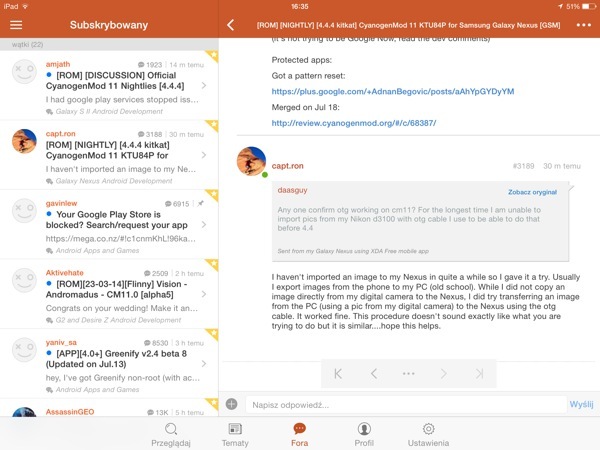Tap AssassinGEO username in thread list
The width and height of the screenshot is (600, 450).
[x=70, y=412]
